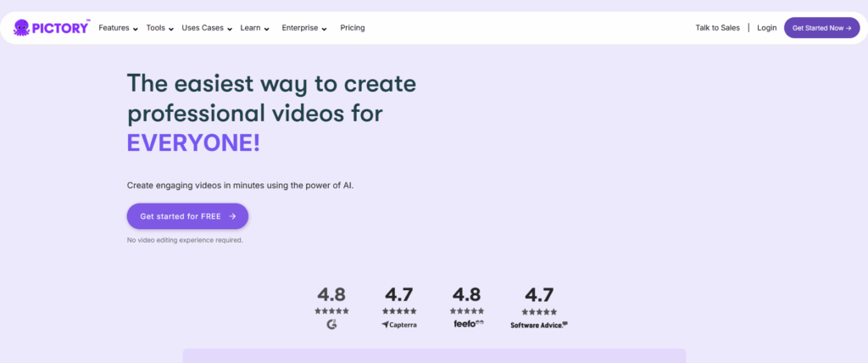Expand the Enterprise dropdown chevron
868x363 pixels.
(324, 29)
